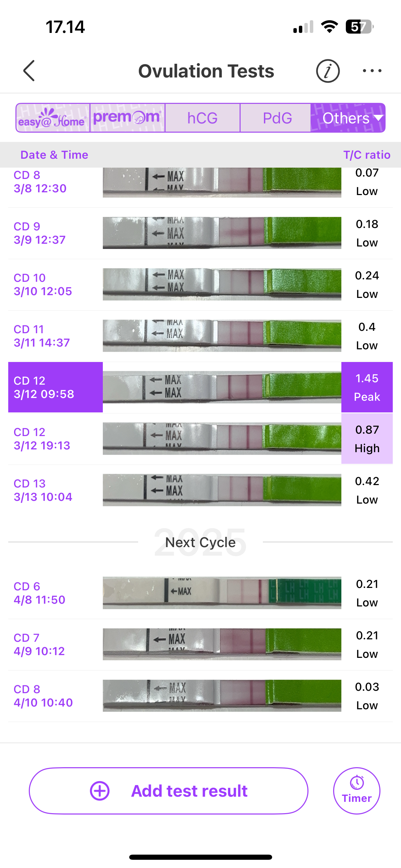Tap the Wi-Fi status icon
Viewport: 401px width, 868px height.
click(x=329, y=27)
